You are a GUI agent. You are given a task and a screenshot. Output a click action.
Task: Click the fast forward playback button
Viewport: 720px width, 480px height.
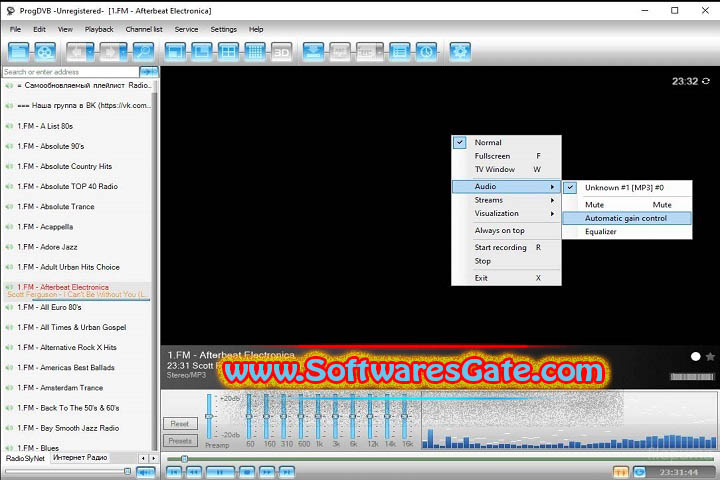pos(267,472)
